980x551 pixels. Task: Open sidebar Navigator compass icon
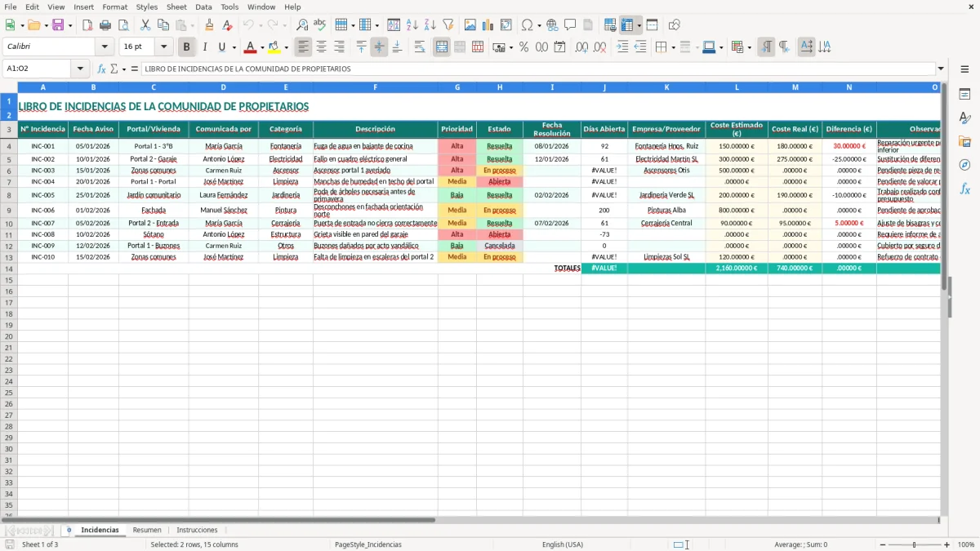964,165
